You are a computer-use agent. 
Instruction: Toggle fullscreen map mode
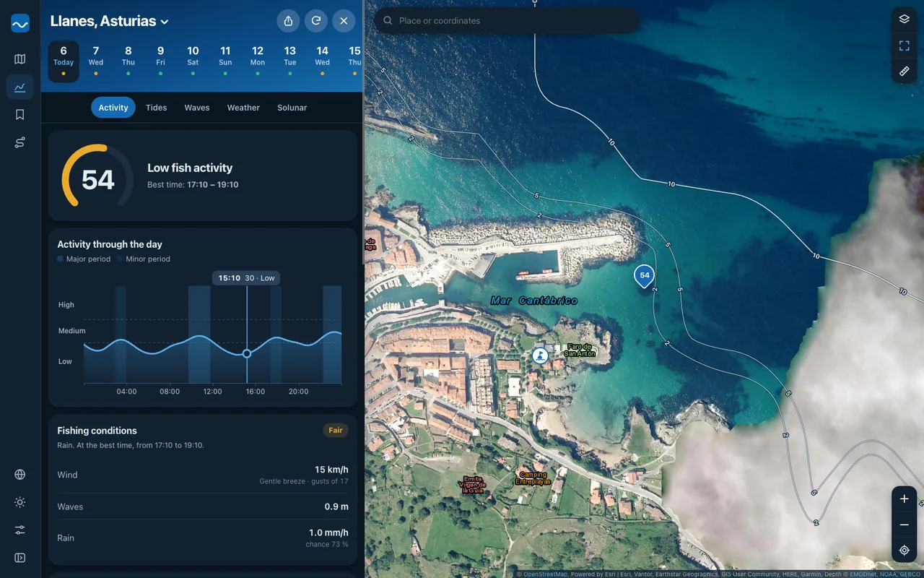(x=905, y=46)
